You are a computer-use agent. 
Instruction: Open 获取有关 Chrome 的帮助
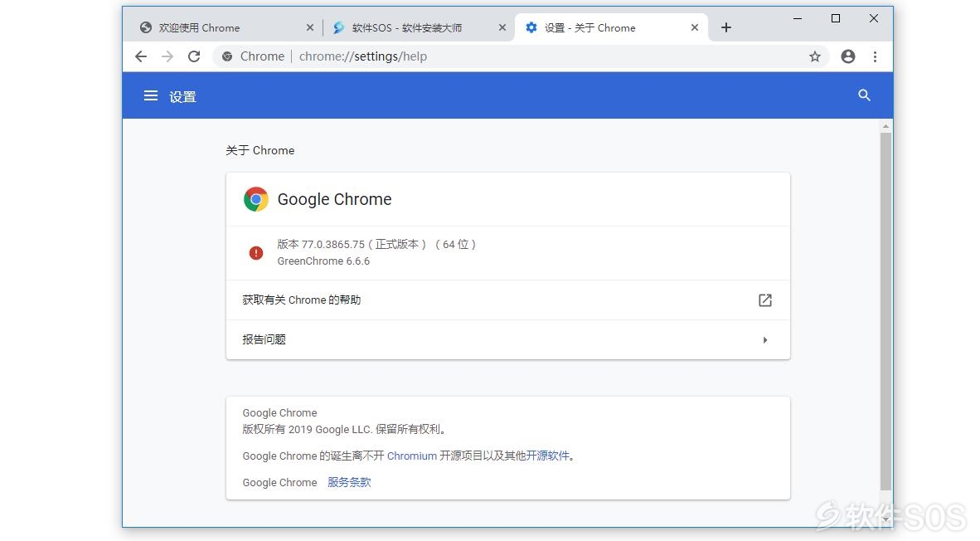pyautogui.click(x=508, y=300)
